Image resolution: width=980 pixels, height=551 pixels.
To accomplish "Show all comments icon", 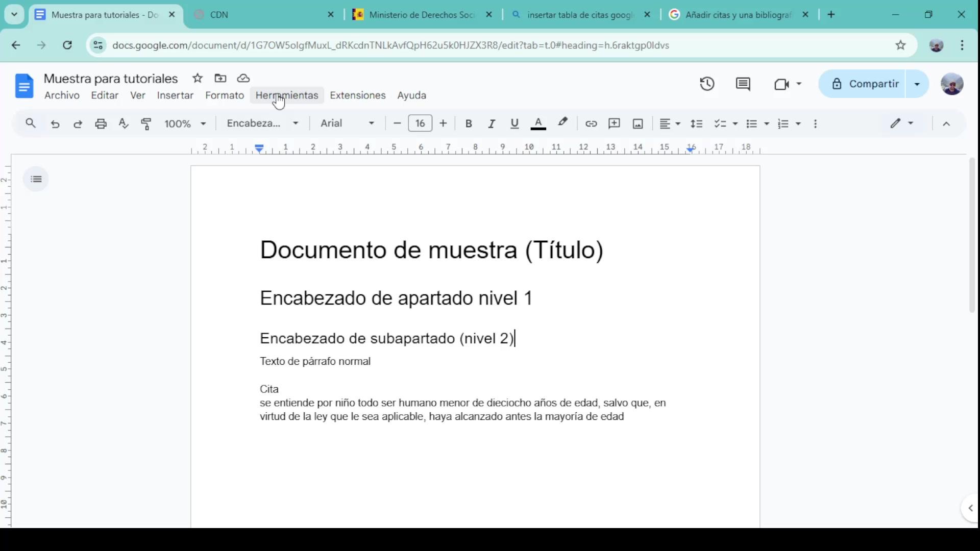I will pos(743,84).
